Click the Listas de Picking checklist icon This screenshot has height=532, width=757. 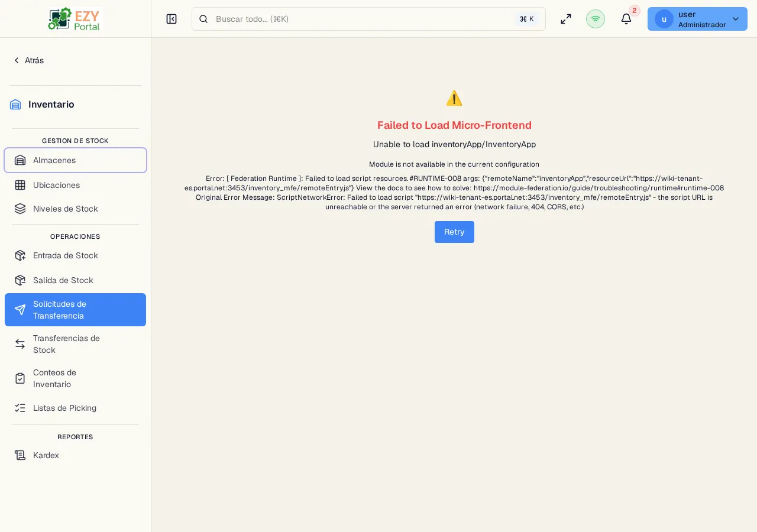click(x=20, y=408)
